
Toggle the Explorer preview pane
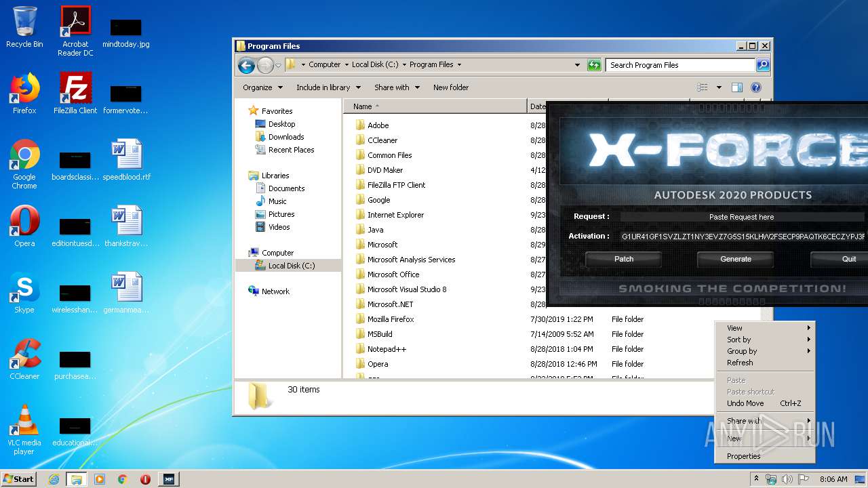(737, 87)
